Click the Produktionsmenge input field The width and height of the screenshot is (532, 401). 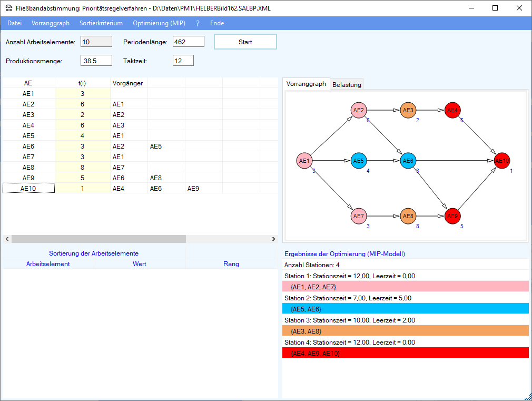click(96, 61)
